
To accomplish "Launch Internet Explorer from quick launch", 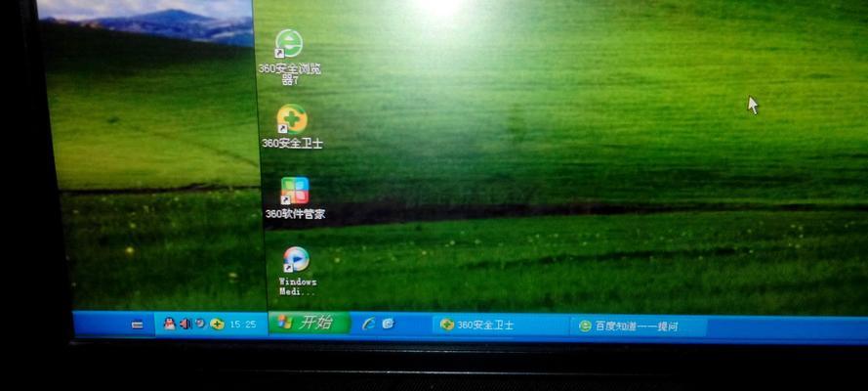I will 368,324.
